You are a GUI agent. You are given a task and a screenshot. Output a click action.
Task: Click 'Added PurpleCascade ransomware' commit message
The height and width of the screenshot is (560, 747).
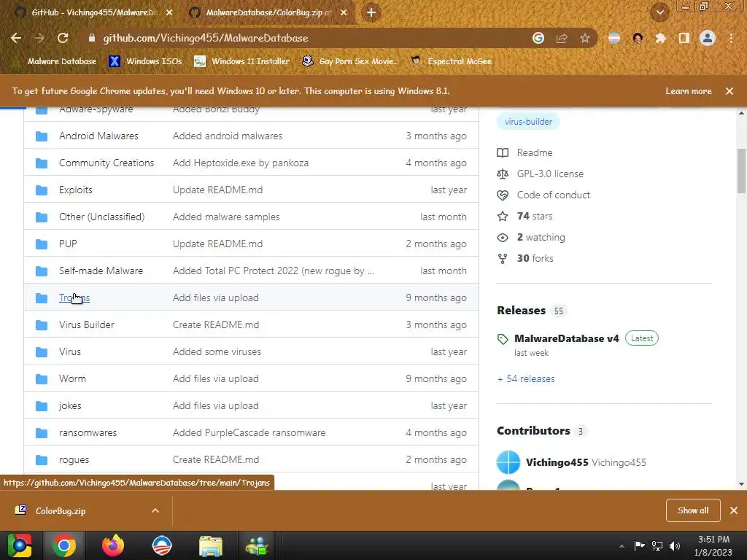249,433
